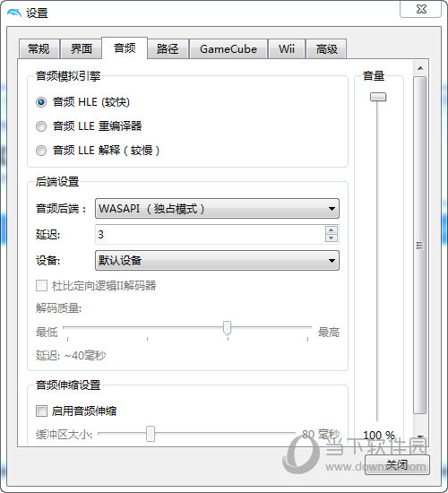Screen dimensions: 448x493
Task: Open the GameCube tab
Action: pyautogui.click(x=228, y=49)
